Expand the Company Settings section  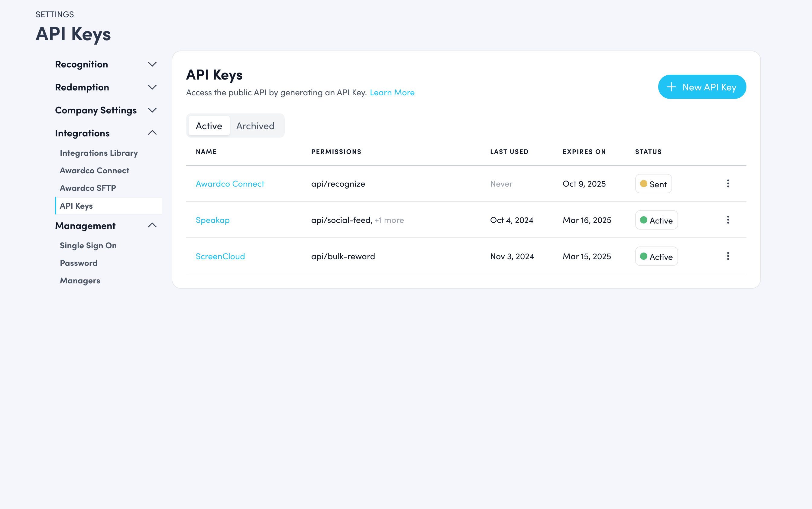tap(152, 110)
